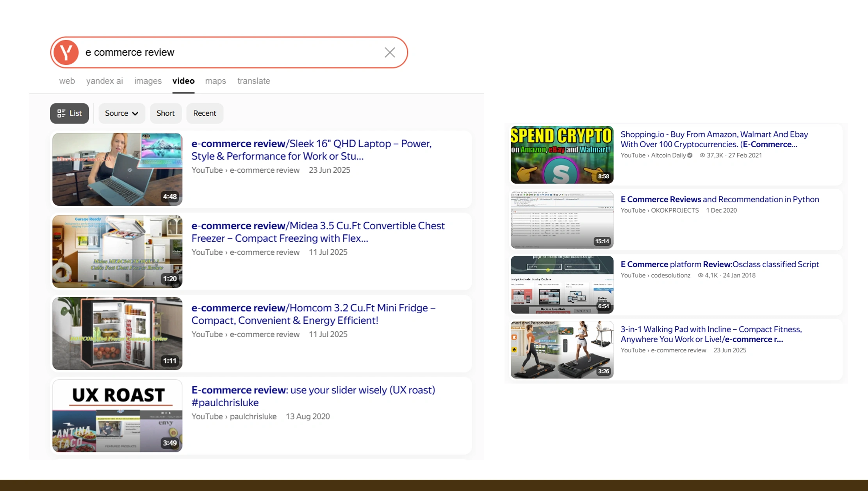Open the yandex ai tab
The height and width of the screenshot is (491, 868).
(x=104, y=81)
